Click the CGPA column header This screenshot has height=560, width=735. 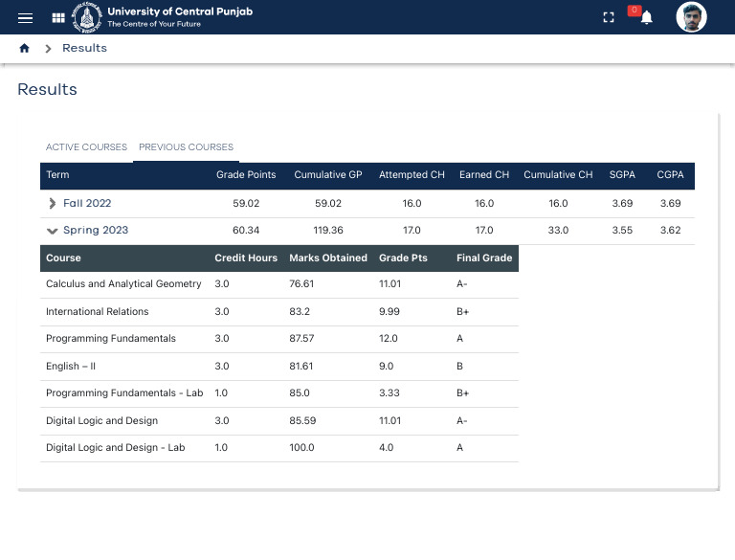click(670, 175)
